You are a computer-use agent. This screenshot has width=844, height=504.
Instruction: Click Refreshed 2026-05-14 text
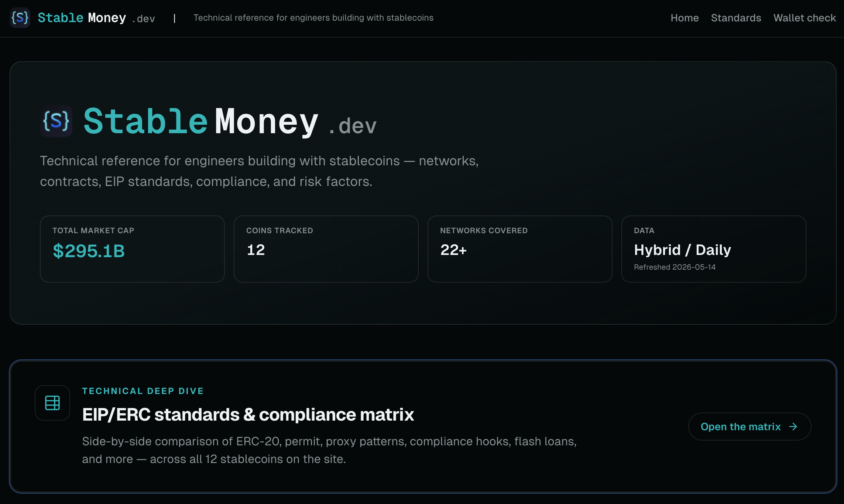[x=675, y=267]
